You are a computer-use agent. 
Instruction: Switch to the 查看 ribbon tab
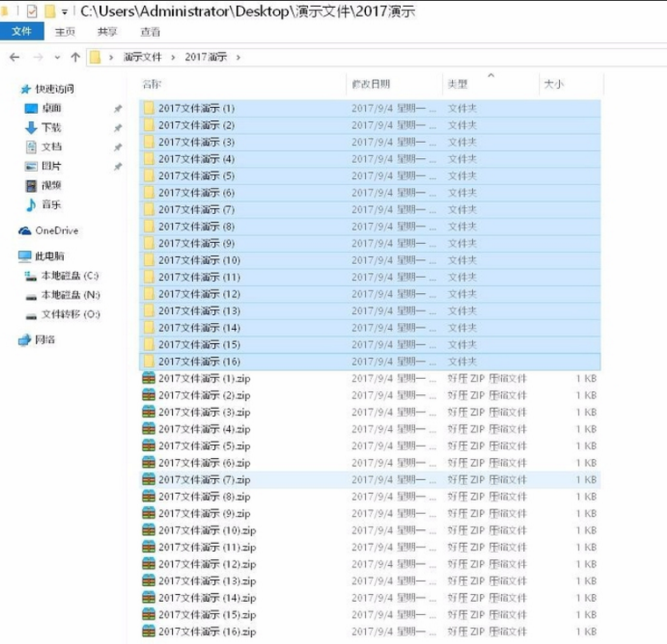(150, 32)
